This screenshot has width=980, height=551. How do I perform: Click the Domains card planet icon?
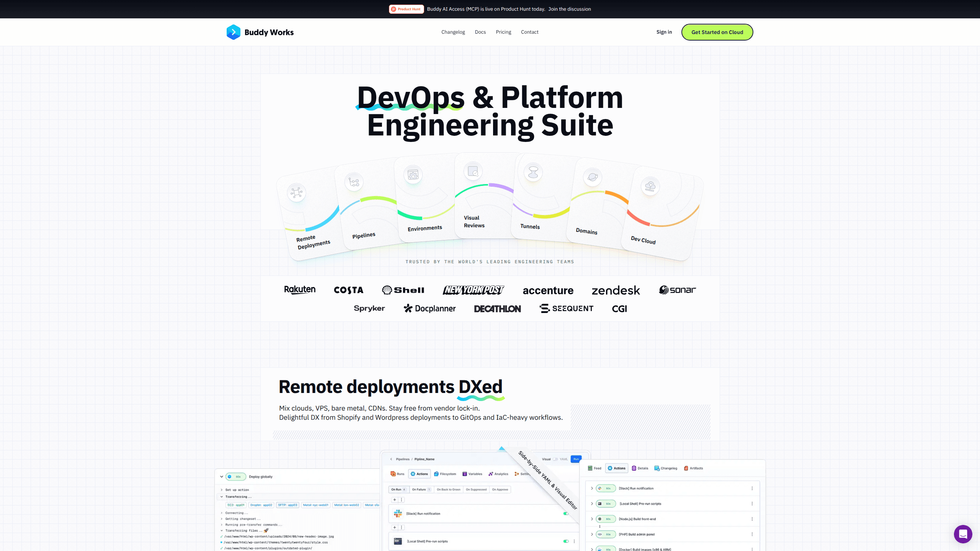(x=593, y=177)
